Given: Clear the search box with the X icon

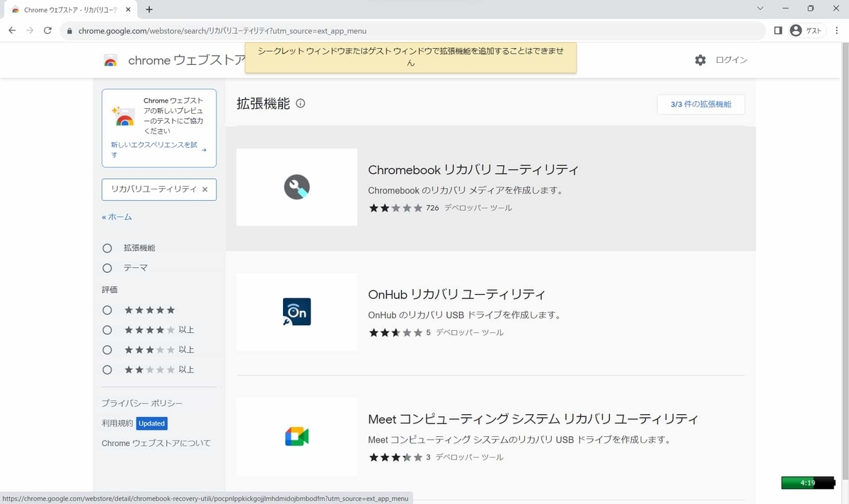Looking at the screenshot, I should pos(205,189).
